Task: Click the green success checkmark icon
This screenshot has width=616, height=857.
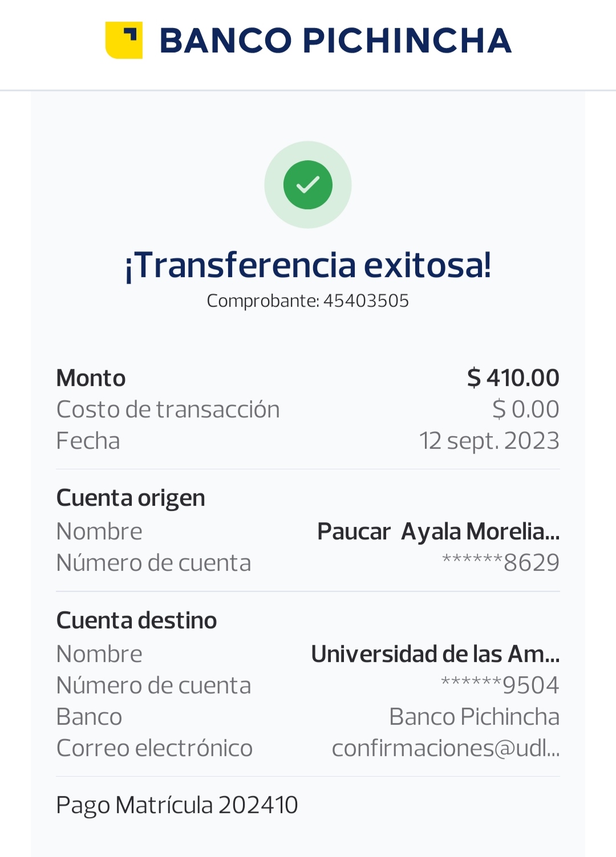Action: tap(308, 185)
